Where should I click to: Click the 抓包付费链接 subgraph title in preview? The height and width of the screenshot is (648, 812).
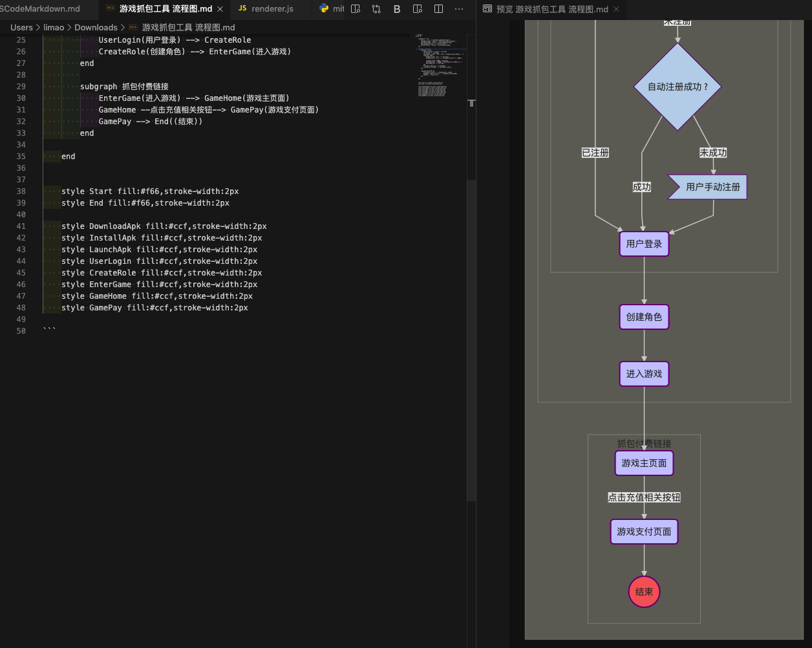click(644, 444)
